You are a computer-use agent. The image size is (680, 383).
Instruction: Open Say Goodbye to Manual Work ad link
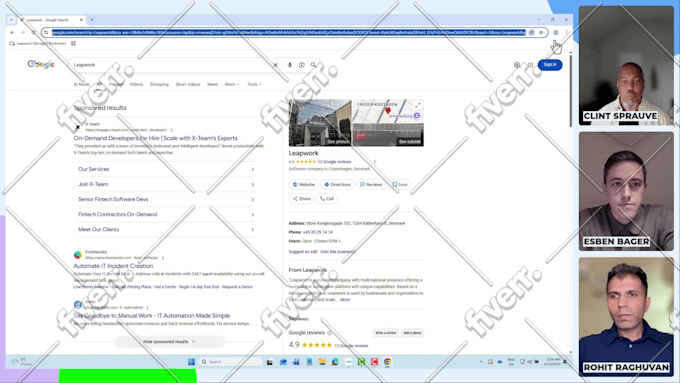pos(152,316)
